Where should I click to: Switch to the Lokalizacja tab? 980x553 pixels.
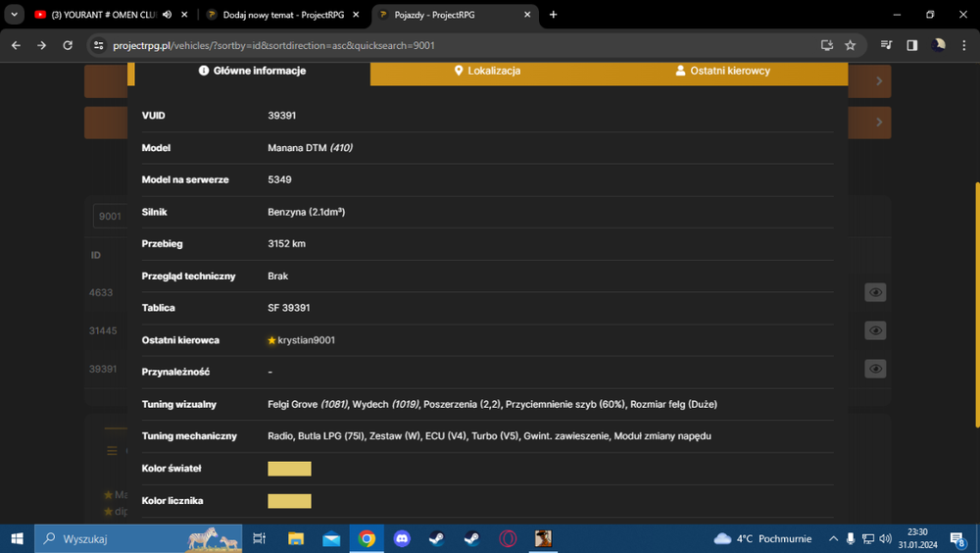[487, 71]
